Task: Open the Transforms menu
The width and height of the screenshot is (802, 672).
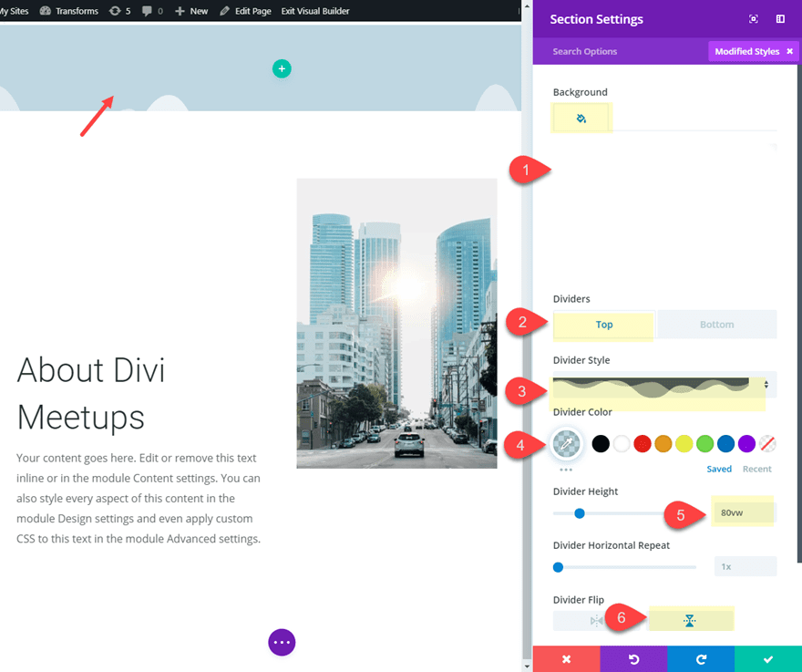Action: pos(77,10)
